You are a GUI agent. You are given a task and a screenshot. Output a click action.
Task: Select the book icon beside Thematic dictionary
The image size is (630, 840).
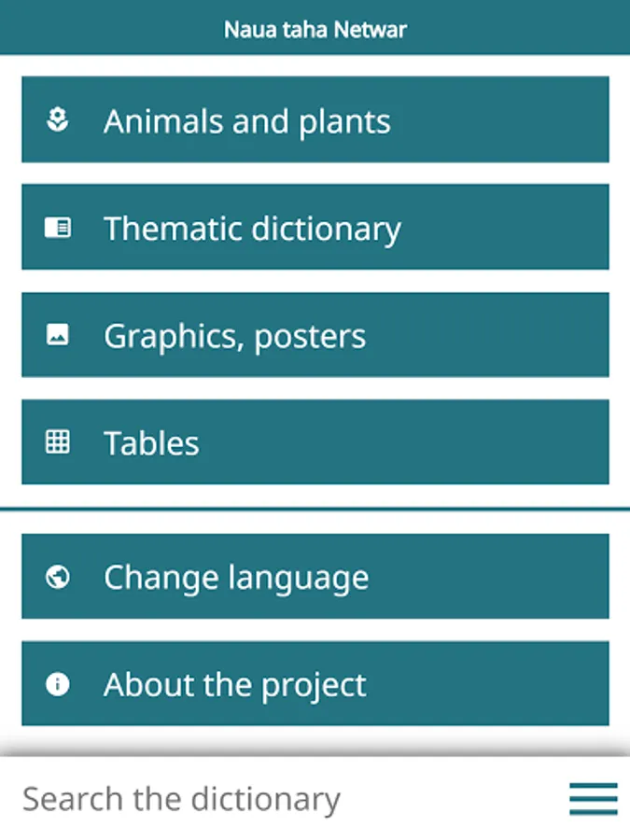[x=57, y=227]
